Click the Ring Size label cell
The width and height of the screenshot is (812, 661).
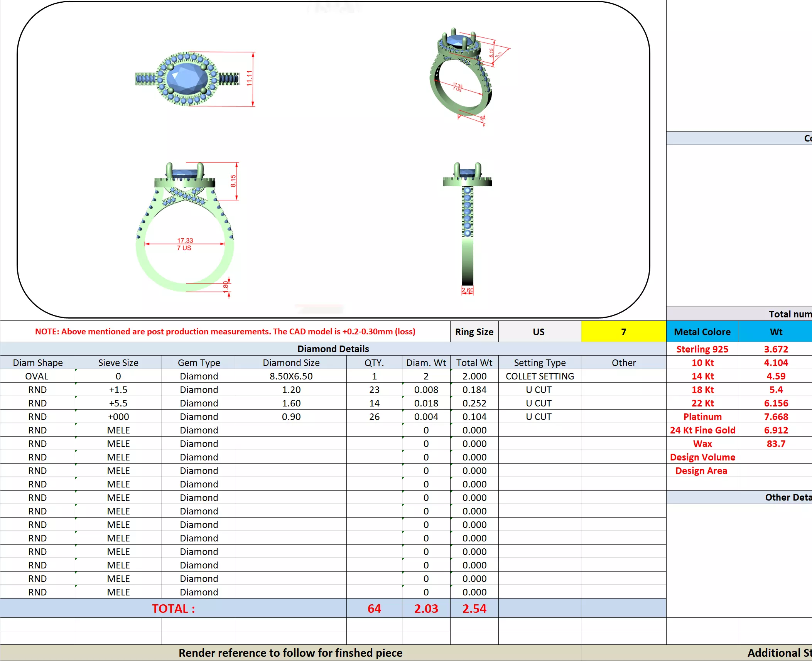tap(474, 332)
